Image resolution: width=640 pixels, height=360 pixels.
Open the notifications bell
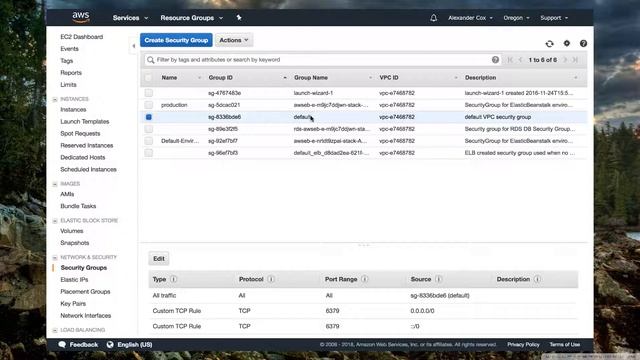point(433,18)
